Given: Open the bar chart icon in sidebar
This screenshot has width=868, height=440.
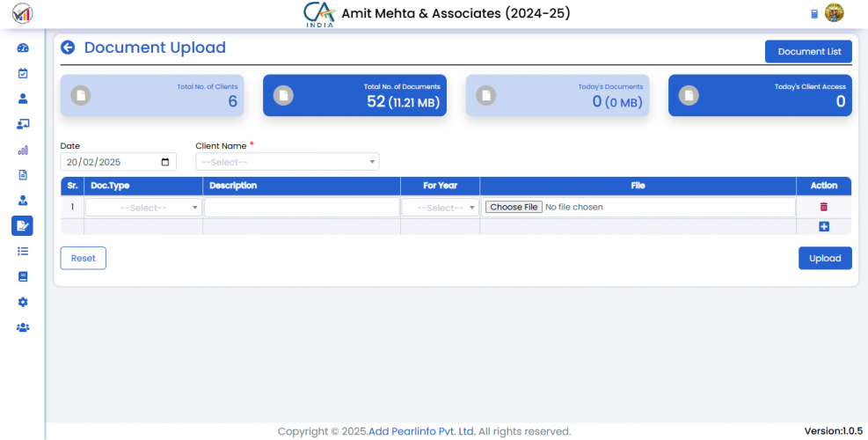Looking at the screenshot, I should click(x=23, y=150).
